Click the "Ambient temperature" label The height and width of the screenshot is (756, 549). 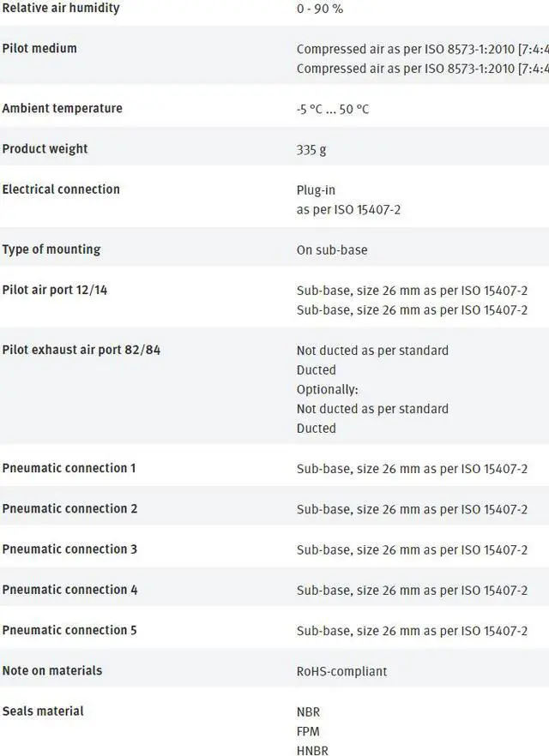coord(62,109)
